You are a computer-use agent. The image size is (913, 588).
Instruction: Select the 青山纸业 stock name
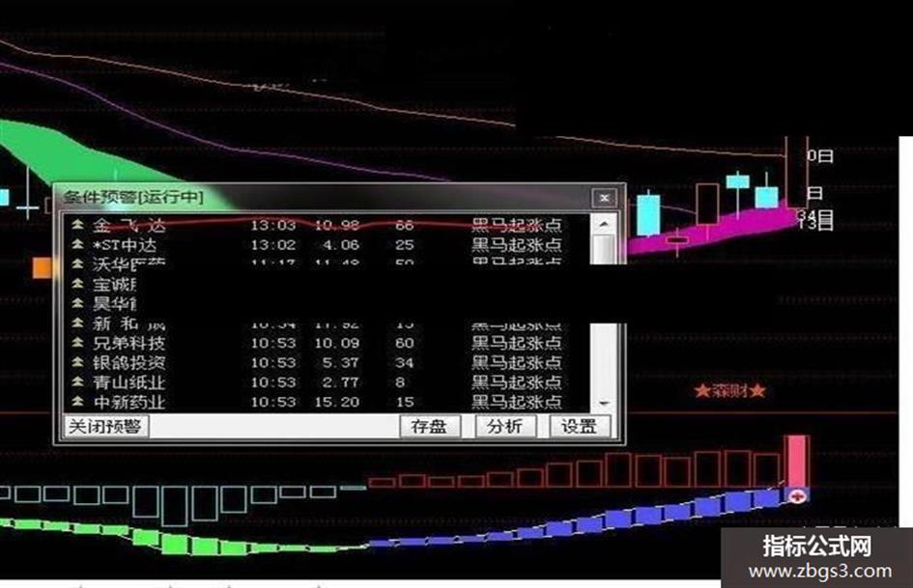[x=128, y=382]
